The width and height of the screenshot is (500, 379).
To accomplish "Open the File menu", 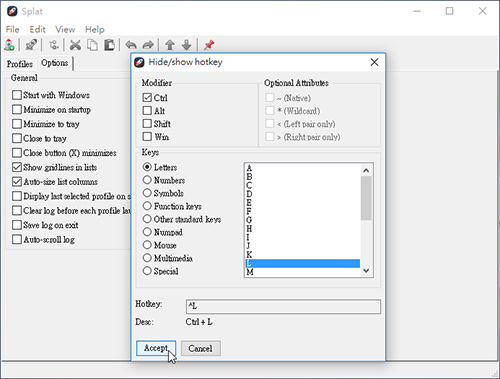I will coord(13,30).
